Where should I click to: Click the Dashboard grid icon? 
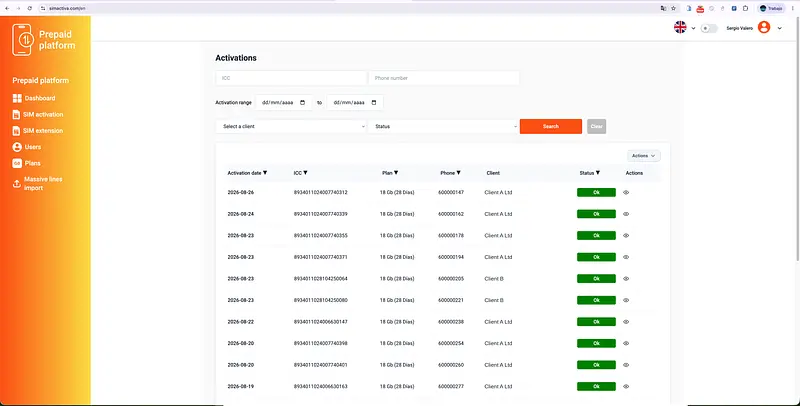[17, 98]
